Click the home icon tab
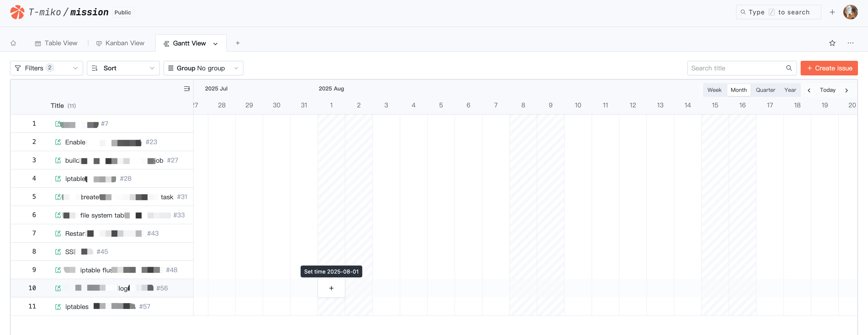 [13, 43]
